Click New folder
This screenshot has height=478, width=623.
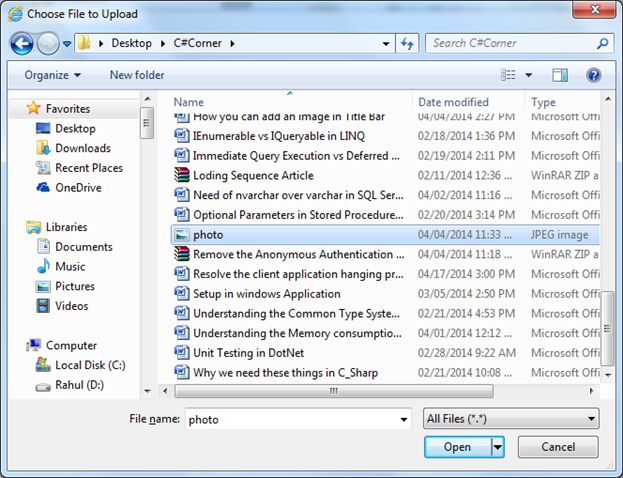pyautogui.click(x=137, y=75)
